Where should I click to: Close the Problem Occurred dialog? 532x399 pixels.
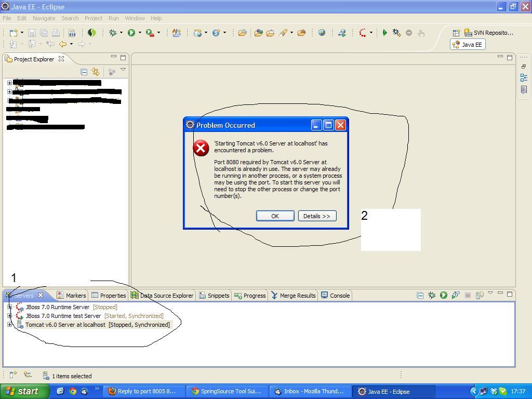pyautogui.click(x=340, y=125)
